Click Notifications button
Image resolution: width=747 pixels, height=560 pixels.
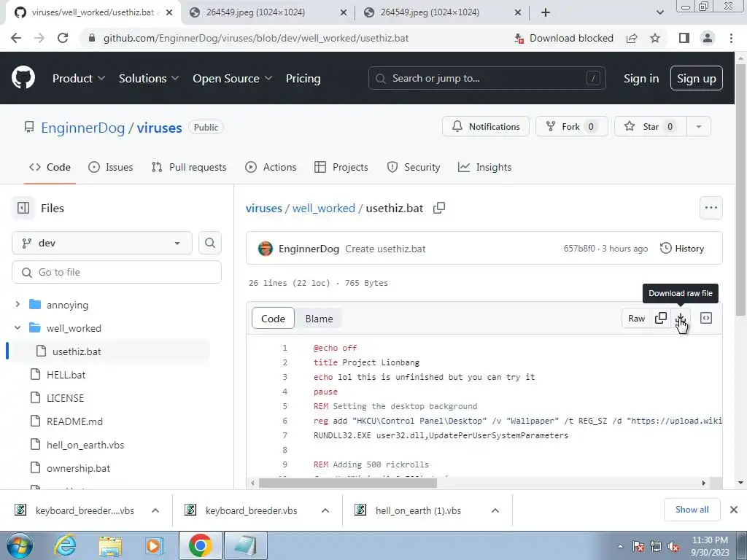pos(485,127)
